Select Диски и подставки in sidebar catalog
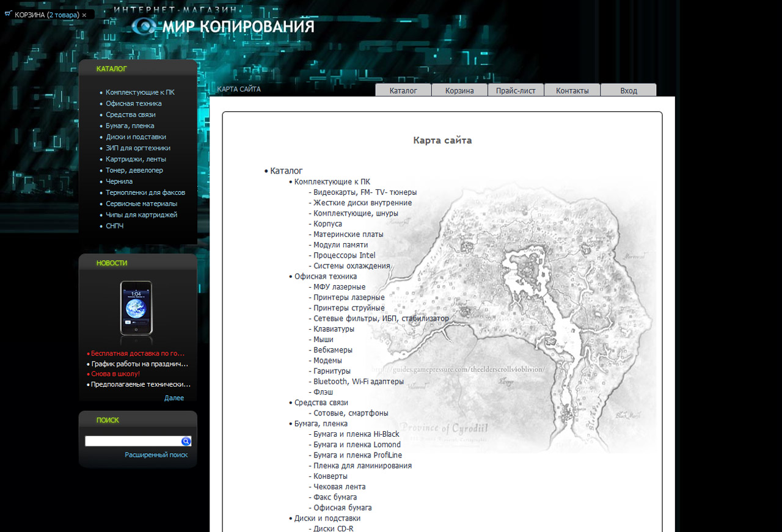 (x=136, y=137)
